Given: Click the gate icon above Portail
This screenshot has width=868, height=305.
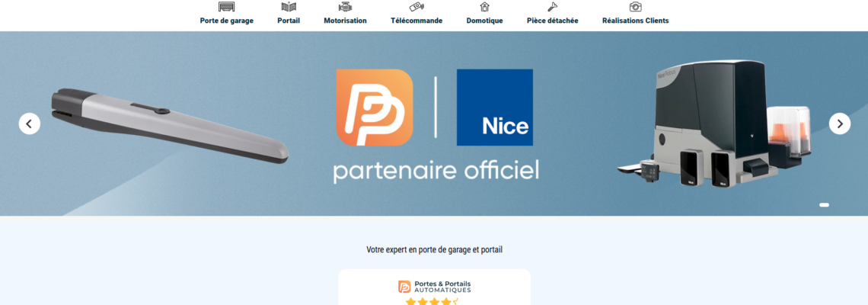Looking at the screenshot, I should 289,7.
